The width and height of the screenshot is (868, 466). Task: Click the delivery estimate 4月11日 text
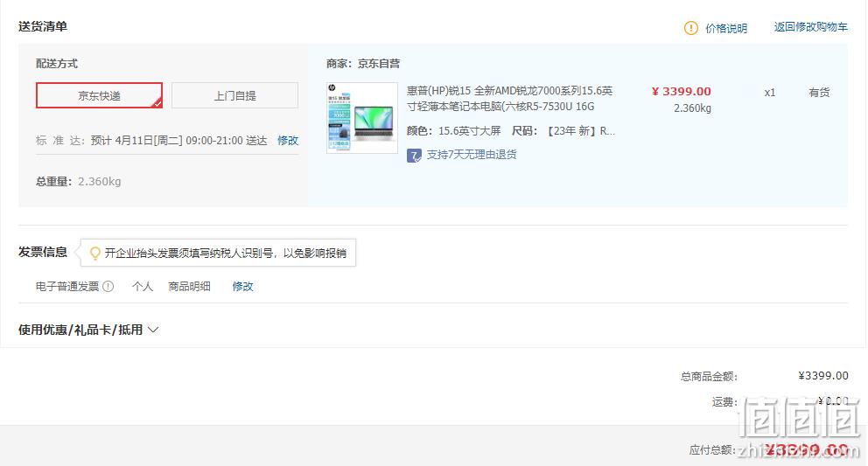point(178,141)
